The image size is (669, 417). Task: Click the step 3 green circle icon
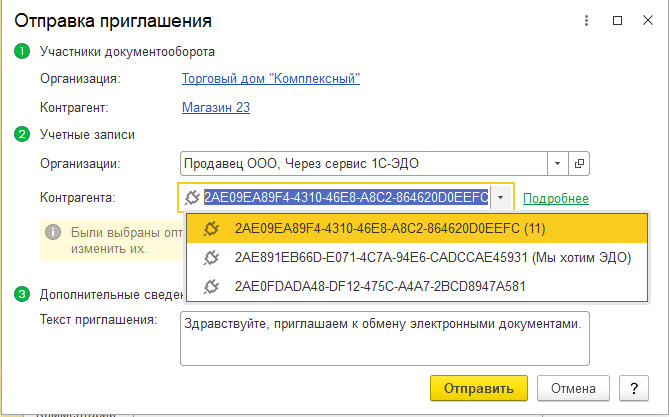[x=21, y=294]
